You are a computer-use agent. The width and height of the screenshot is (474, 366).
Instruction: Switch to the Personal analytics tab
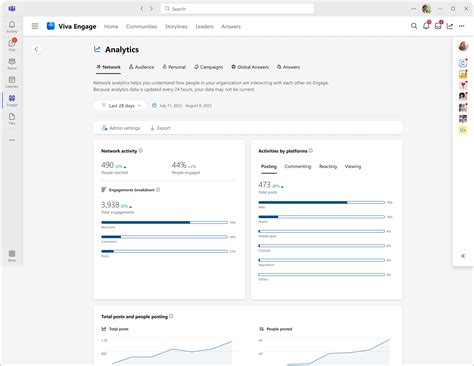[x=174, y=67]
